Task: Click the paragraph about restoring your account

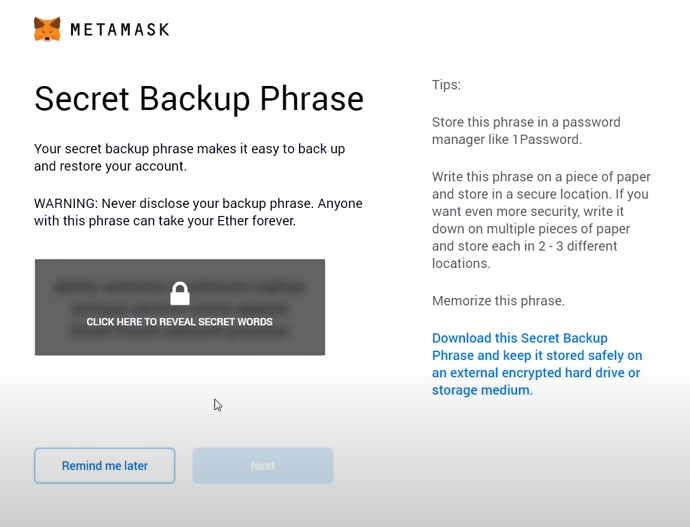Action: (190, 157)
